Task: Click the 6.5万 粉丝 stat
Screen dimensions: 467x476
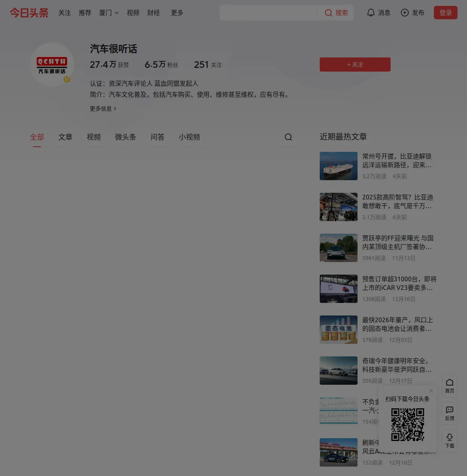Action: pyautogui.click(x=161, y=65)
